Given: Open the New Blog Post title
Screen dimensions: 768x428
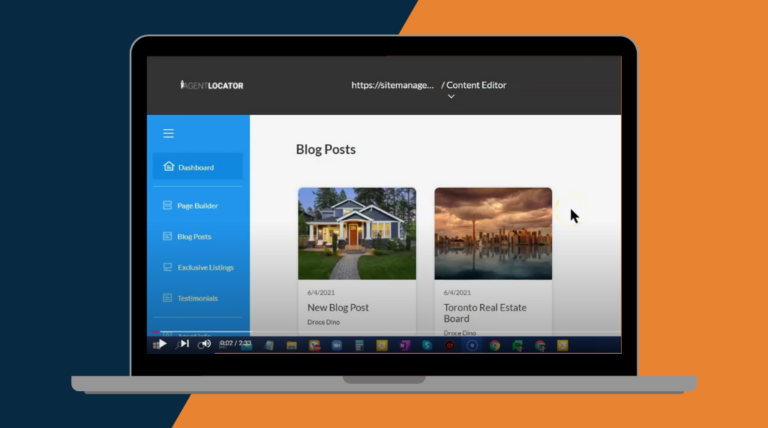Looking at the screenshot, I should tap(339, 308).
